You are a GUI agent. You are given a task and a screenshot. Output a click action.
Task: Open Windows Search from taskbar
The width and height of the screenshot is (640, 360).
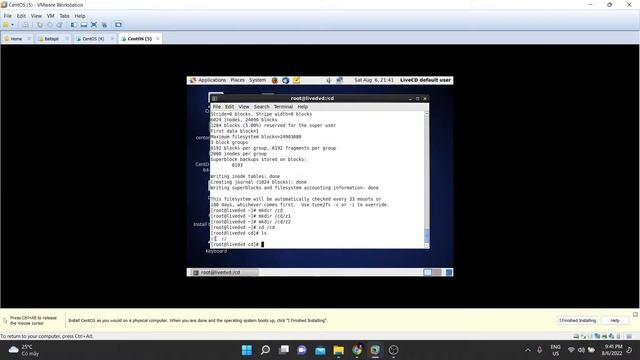pos(265,350)
